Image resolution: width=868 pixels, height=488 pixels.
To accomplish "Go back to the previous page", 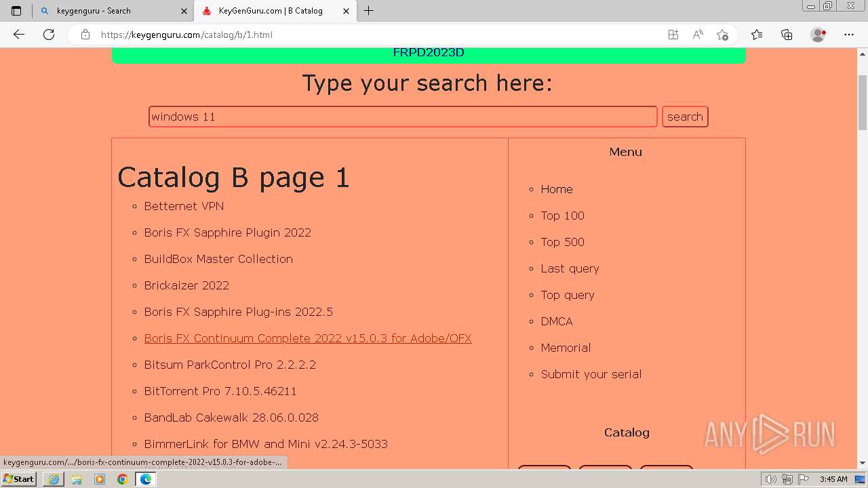I will pos(19,35).
